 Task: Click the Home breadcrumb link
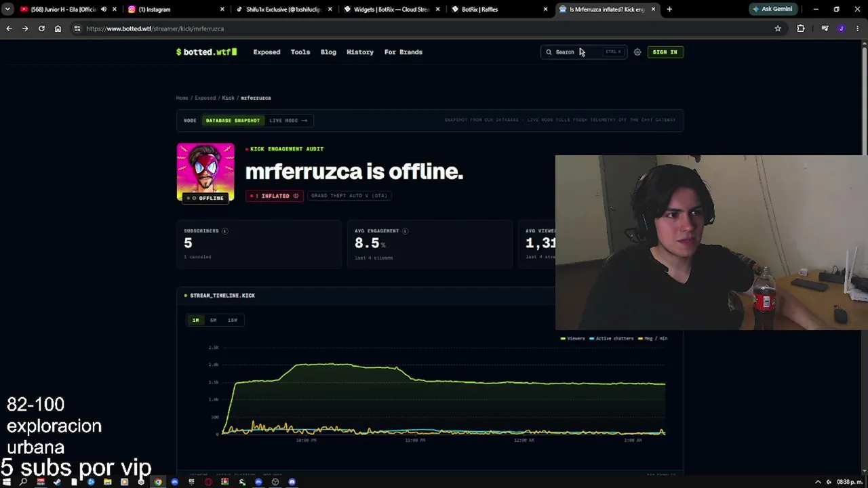182,98
